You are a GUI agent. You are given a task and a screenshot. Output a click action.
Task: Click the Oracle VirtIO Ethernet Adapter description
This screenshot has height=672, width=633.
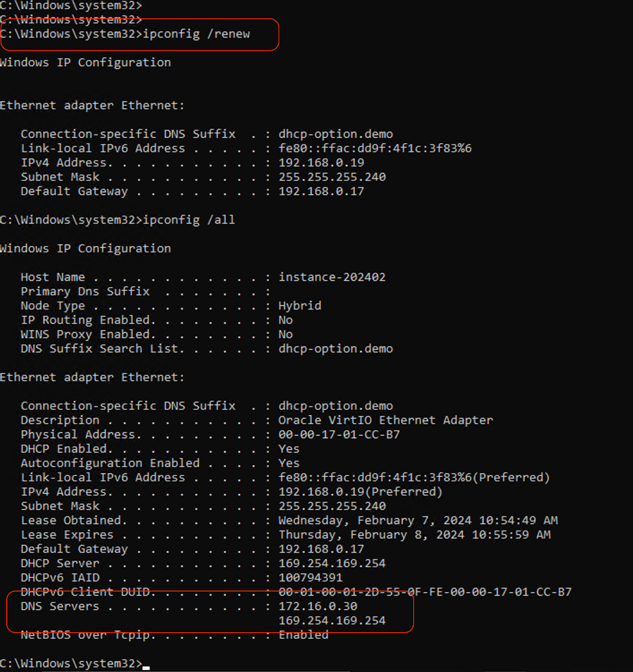[385, 421]
